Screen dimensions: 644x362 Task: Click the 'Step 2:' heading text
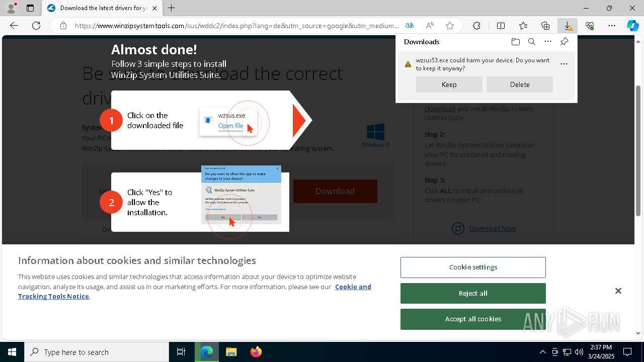[x=435, y=135]
